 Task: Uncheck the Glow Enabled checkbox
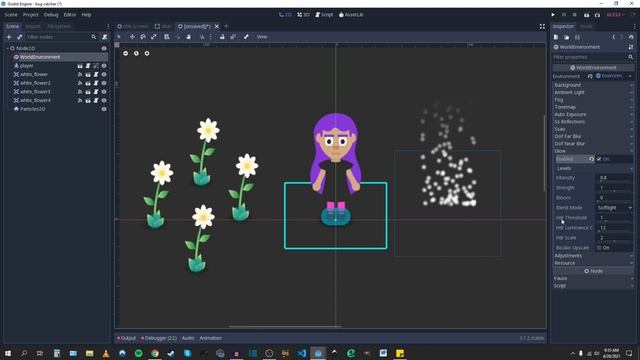point(599,159)
